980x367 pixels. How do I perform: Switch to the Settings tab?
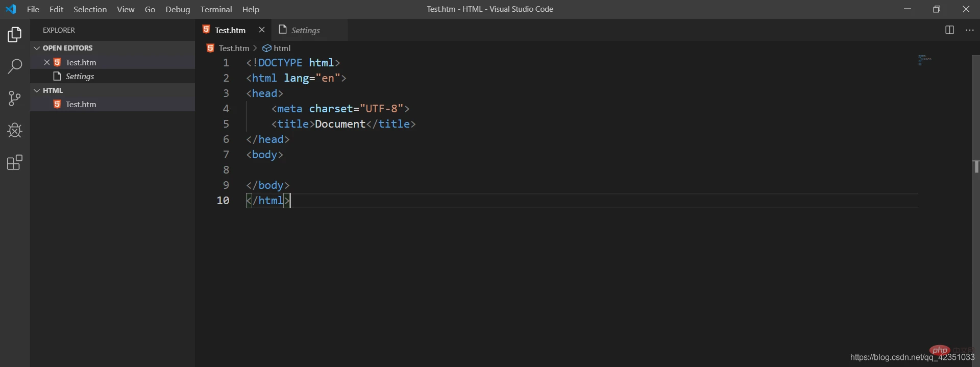[305, 30]
